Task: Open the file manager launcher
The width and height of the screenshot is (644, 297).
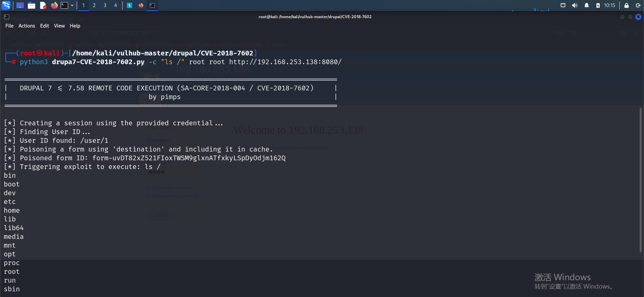Action: 32,5
